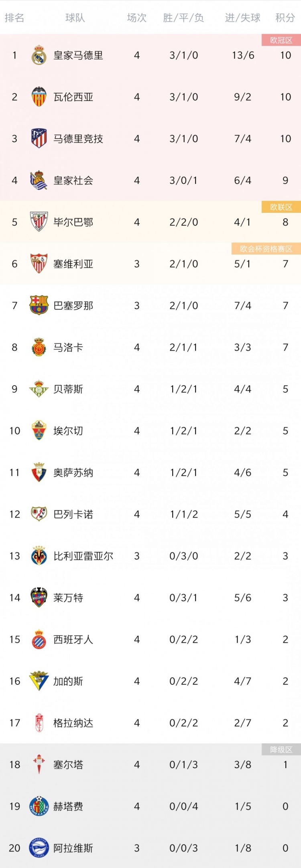Viewport: 301px width, 868px height.
Task: Open team name 皇家马德里
Action: point(78,55)
